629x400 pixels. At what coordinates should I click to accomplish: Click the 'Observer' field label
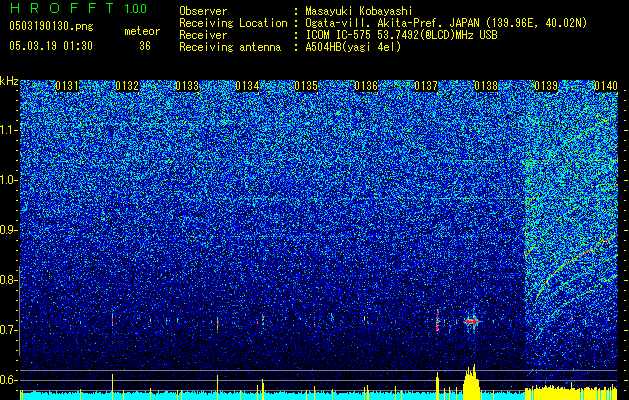click(x=203, y=11)
